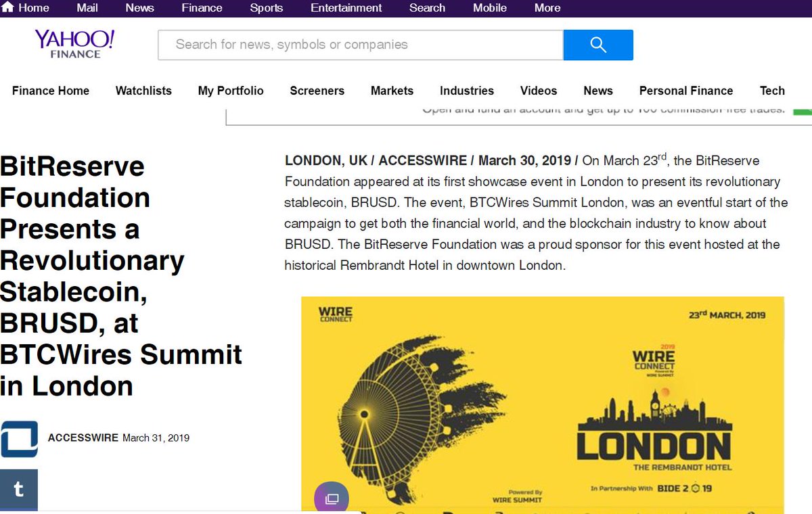Open Entertainment in the top bar
812x514 pixels.
tap(346, 8)
